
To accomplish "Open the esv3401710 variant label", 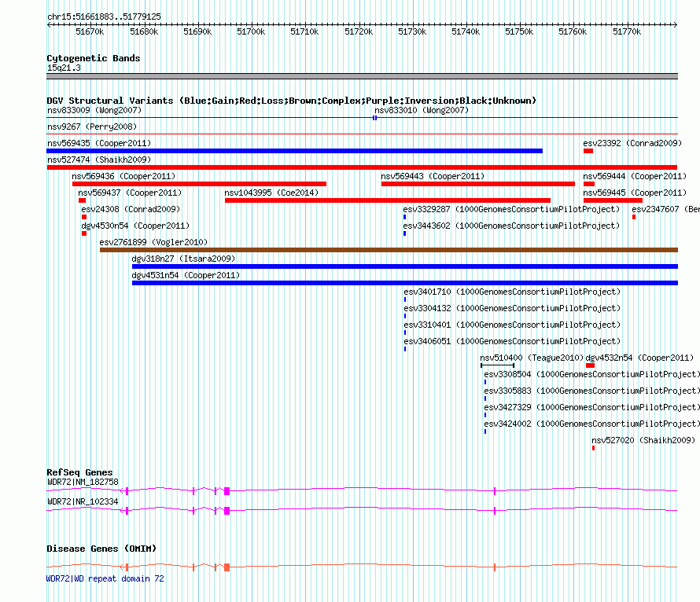I will tap(512, 292).
